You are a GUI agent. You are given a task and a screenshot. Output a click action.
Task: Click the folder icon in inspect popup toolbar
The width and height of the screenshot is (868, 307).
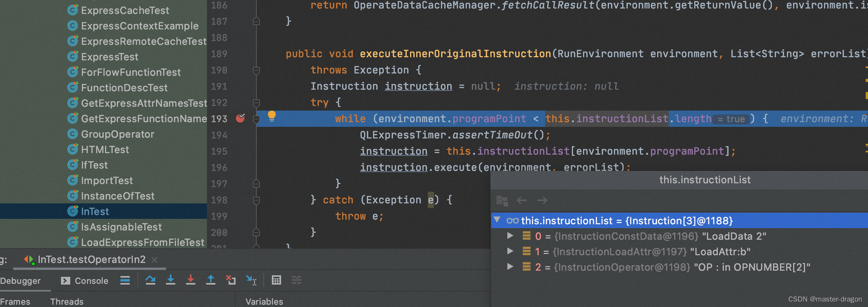502,201
